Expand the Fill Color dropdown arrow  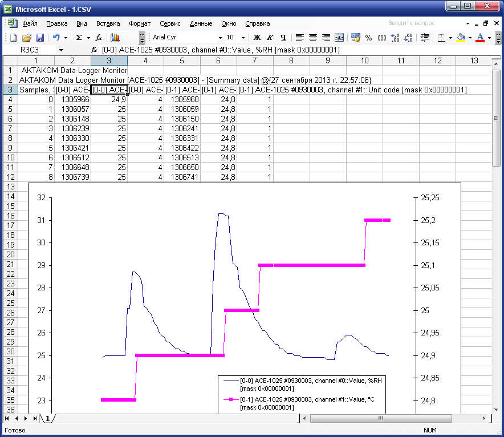click(470, 38)
